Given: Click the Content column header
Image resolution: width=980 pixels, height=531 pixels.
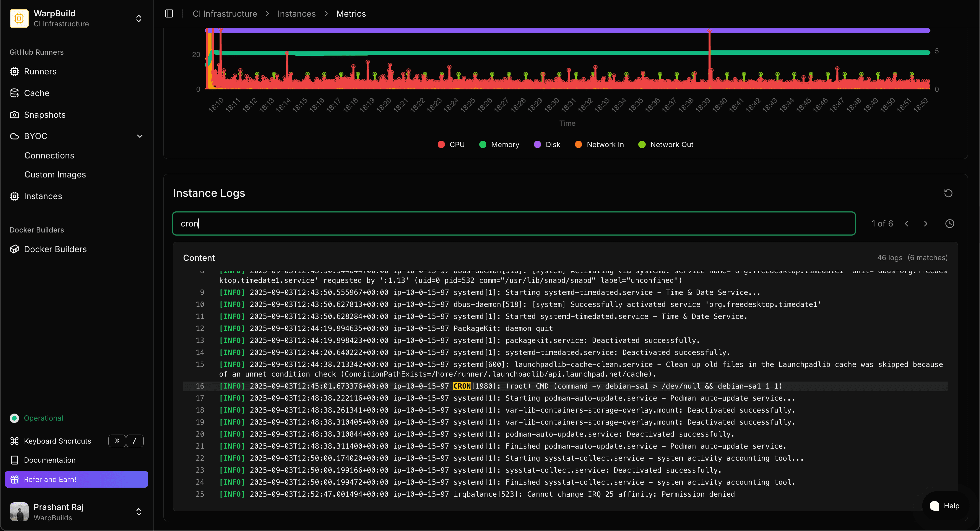Looking at the screenshot, I should click(199, 258).
